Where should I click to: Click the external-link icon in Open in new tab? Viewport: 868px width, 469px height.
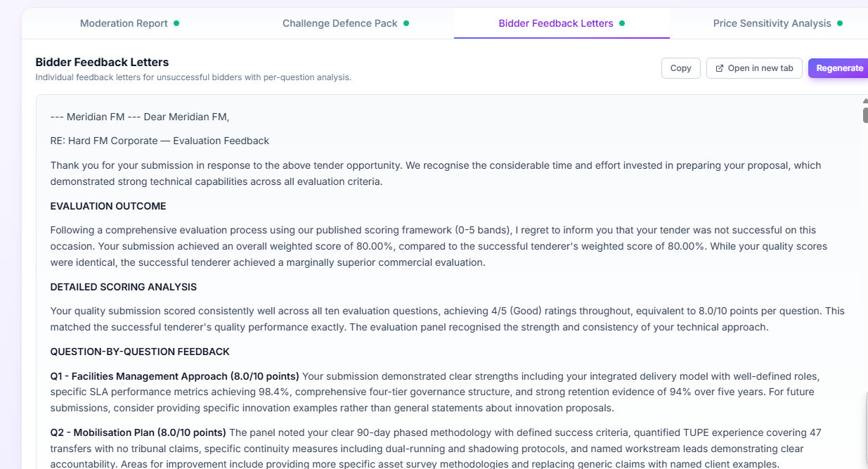pyautogui.click(x=719, y=68)
